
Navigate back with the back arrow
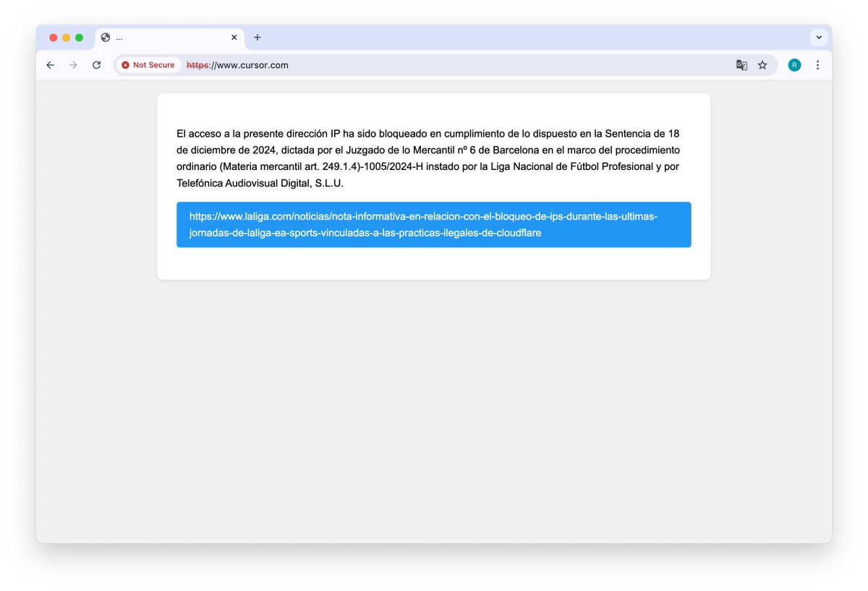click(50, 64)
